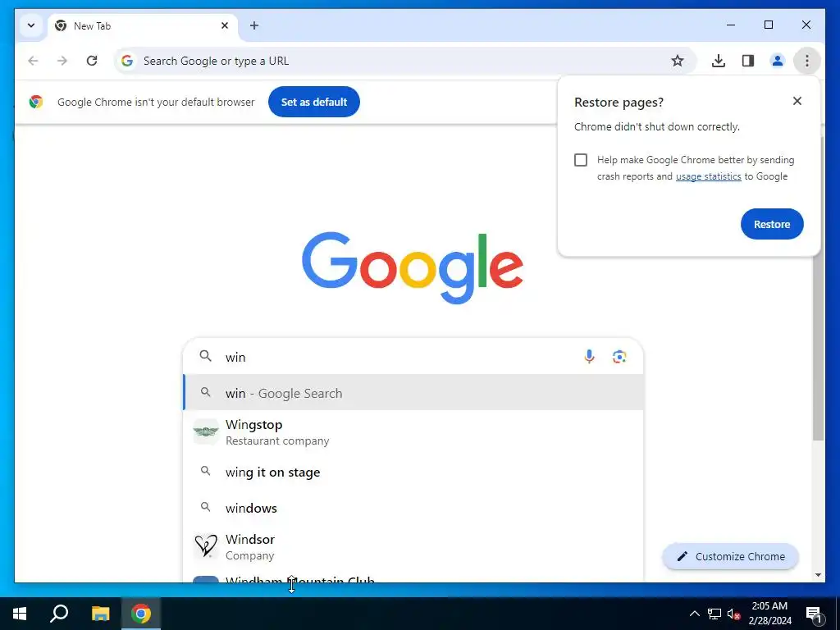840x630 pixels.
Task: Reload the current page
Action: pos(92,61)
